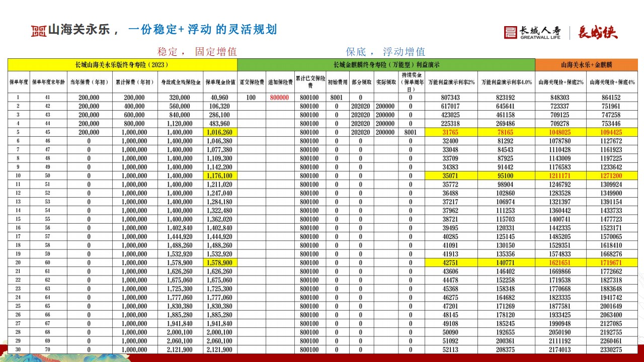Viewport: 644px width, 362px height.
Task: Click the 保单年度 column header
Action: (19, 81)
